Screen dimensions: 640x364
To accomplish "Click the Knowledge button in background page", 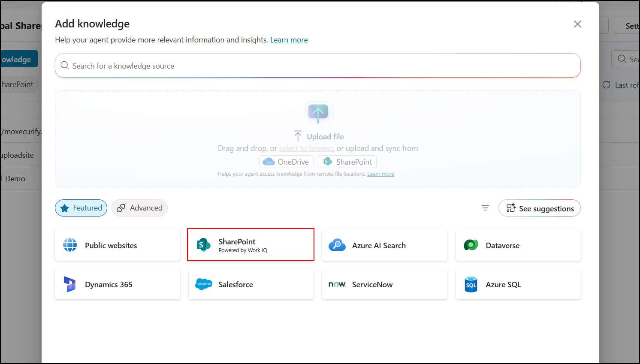I will tap(18, 59).
